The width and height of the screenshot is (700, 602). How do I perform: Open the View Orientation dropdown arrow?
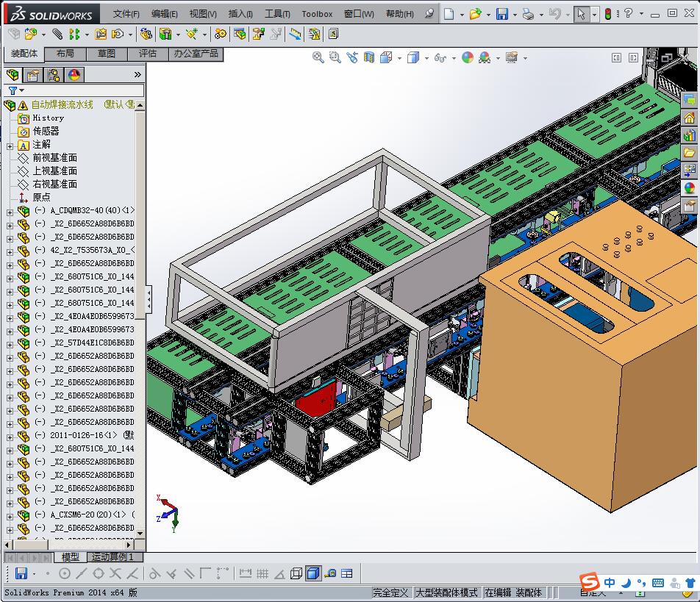[x=399, y=58]
